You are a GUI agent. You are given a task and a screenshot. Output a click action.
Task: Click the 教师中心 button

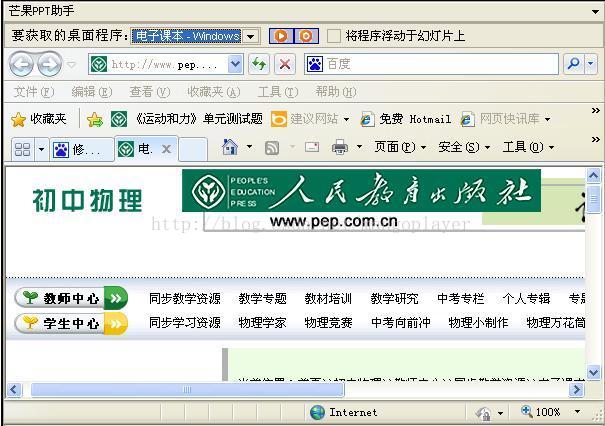[x=71, y=298]
